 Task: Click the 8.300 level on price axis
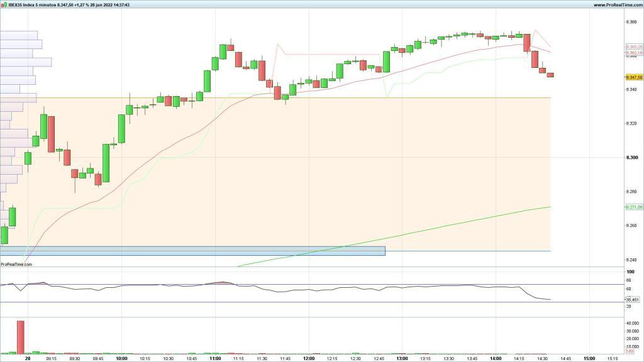click(631, 158)
